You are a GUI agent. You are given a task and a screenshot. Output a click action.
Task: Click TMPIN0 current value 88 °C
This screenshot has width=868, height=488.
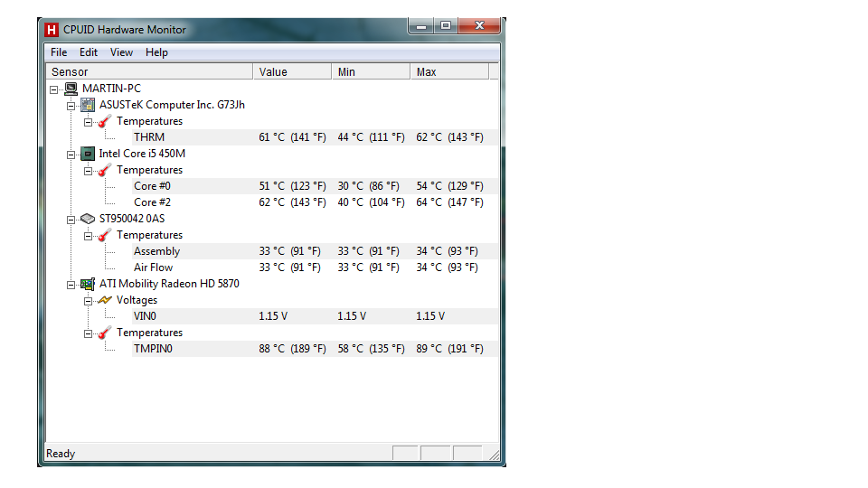coord(292,349)
